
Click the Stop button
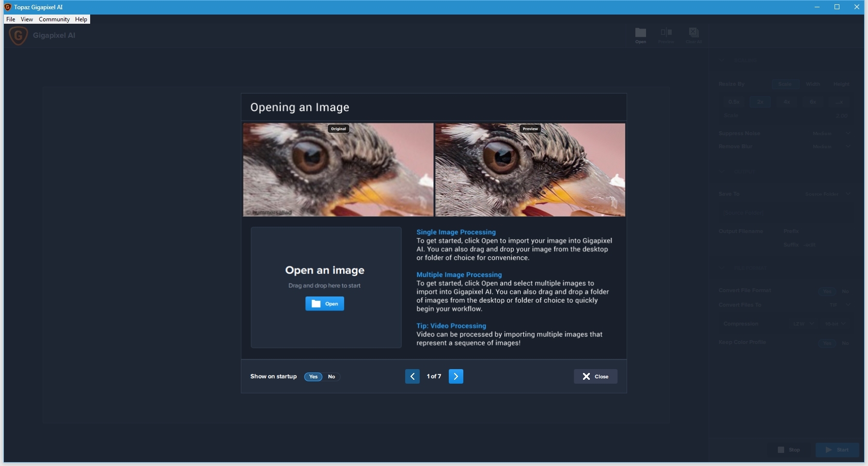pyautogui.click(x=789, y=450)
